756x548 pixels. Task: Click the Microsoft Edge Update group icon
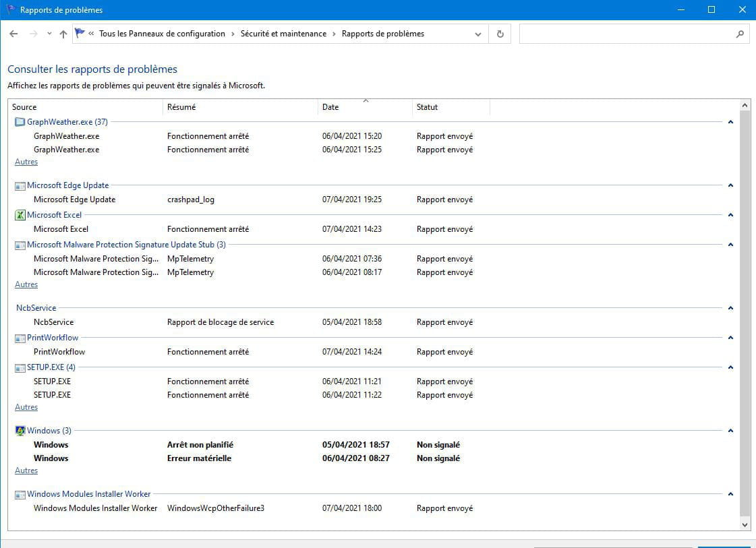20,185
